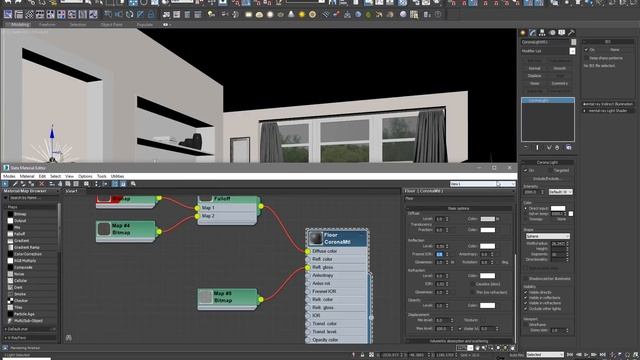
Task: Open the View1 navigator dropdown
Action: coord(482,184)
